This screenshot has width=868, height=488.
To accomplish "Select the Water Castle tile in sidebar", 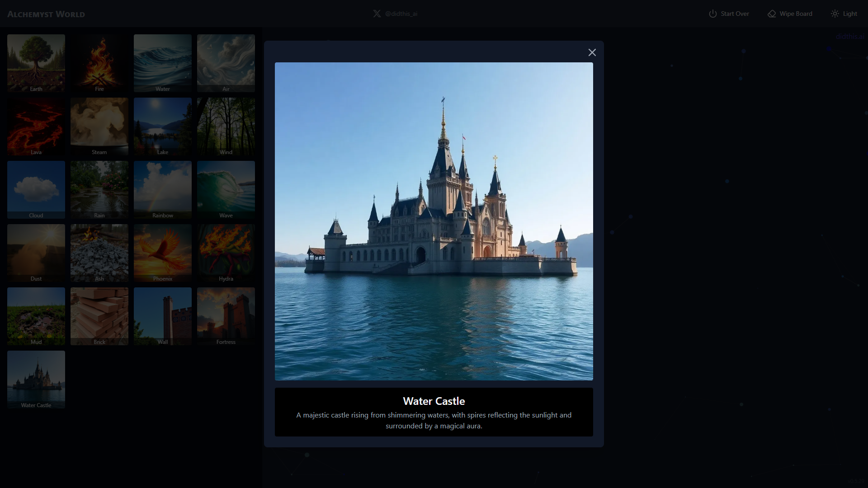I will tap(36, 380).
